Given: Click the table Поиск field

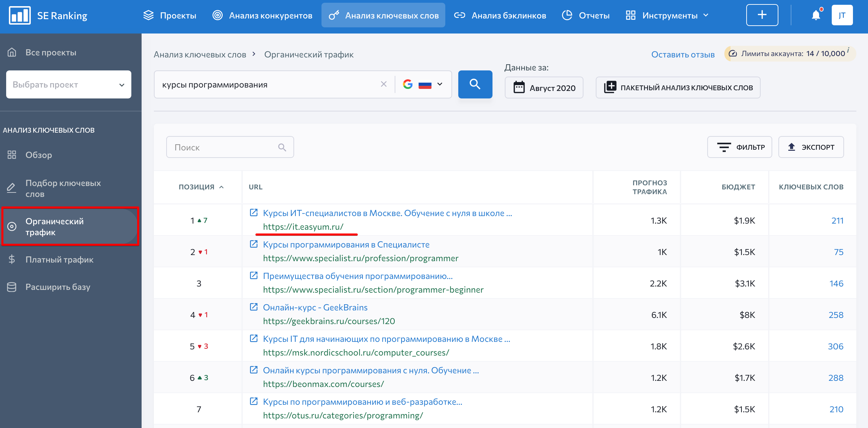Looking at the screenshot, I should (x=230, y=147).
